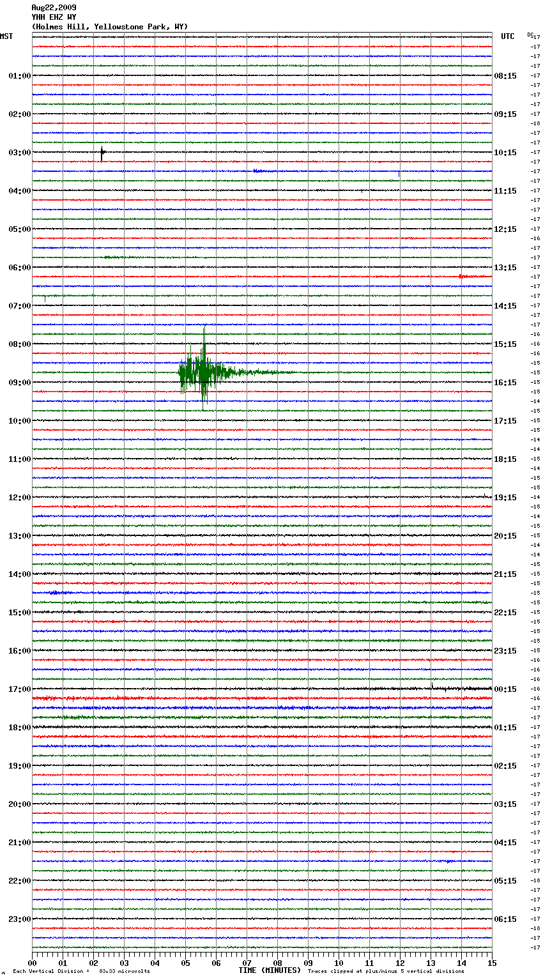Click the TIME (MINUTES) axis title
The image size is (543, 980).
pyautogui.click(x=270, y=970)
